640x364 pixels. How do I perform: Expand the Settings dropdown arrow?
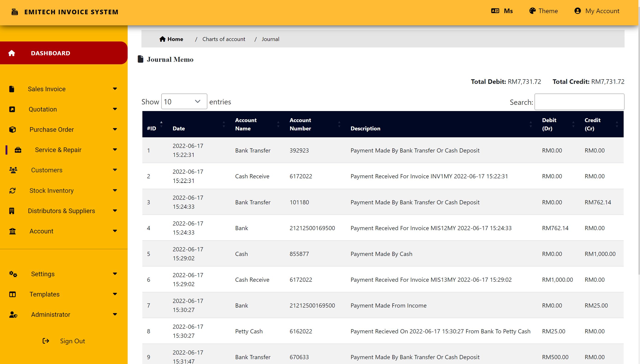(115, 274)
